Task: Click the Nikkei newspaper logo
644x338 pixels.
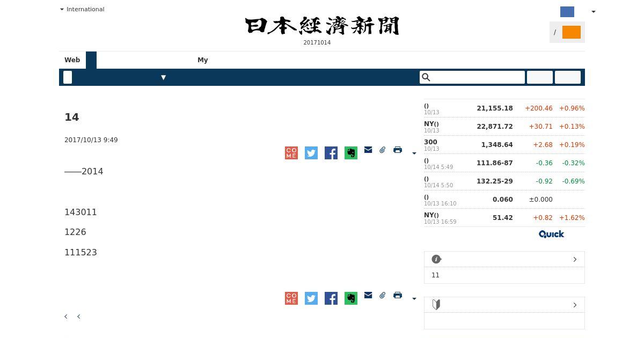Action: pos(322,26)
